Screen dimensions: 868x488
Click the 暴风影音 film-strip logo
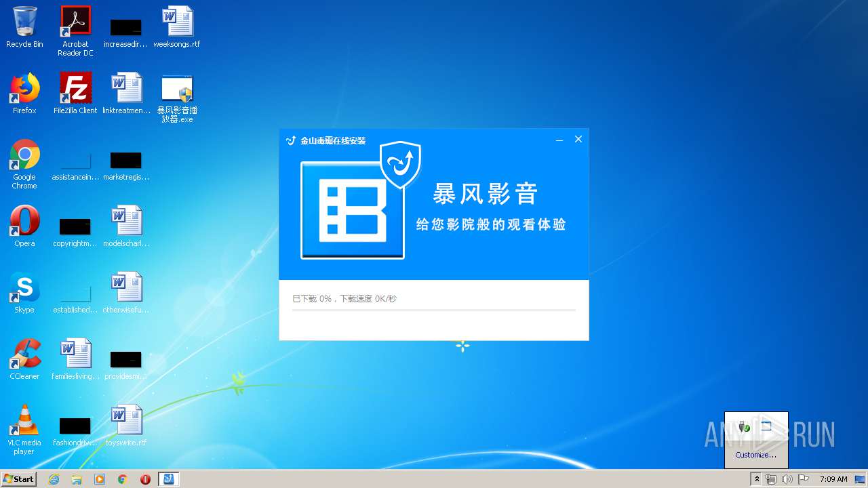click(353, 210)
